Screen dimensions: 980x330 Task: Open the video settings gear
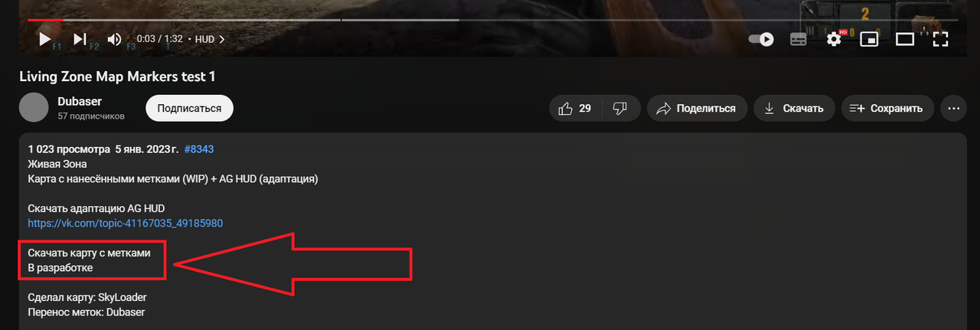pyautogui.click(x=834, y=39)
